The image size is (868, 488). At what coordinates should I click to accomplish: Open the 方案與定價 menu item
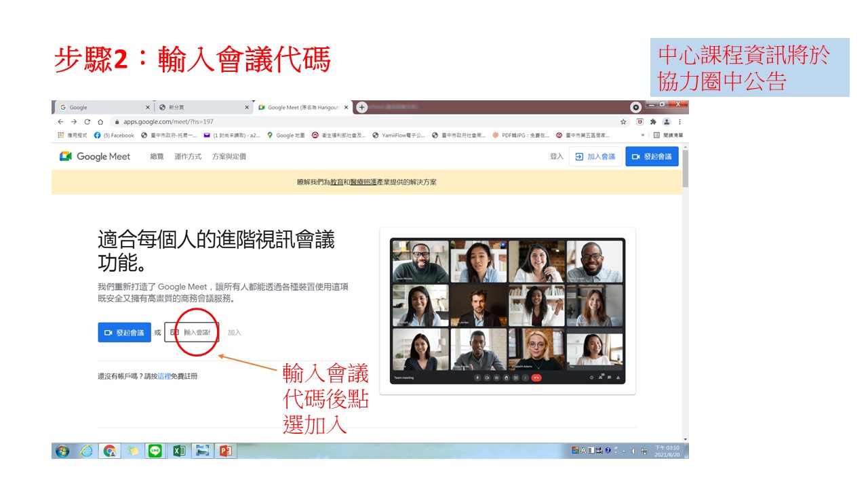point(229,157)
